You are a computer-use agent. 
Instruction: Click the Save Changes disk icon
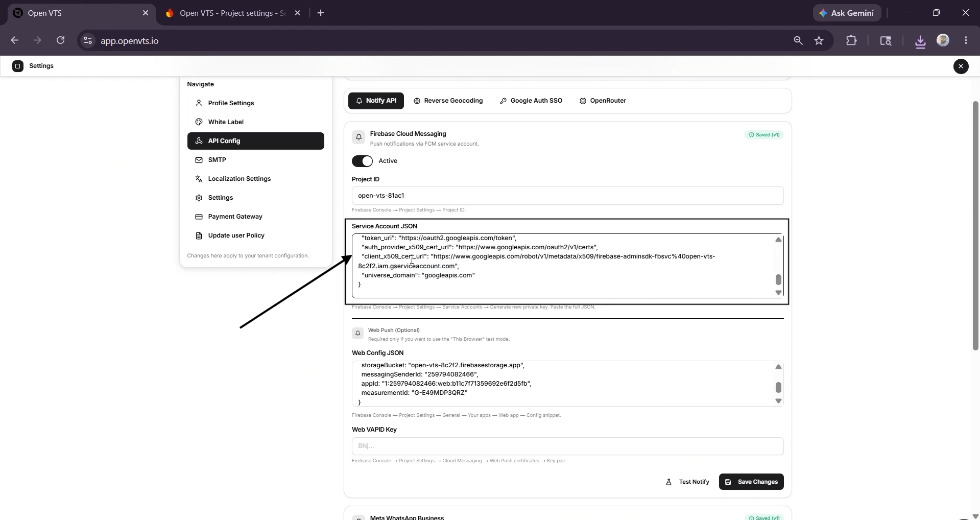click(x=728, y=482)
